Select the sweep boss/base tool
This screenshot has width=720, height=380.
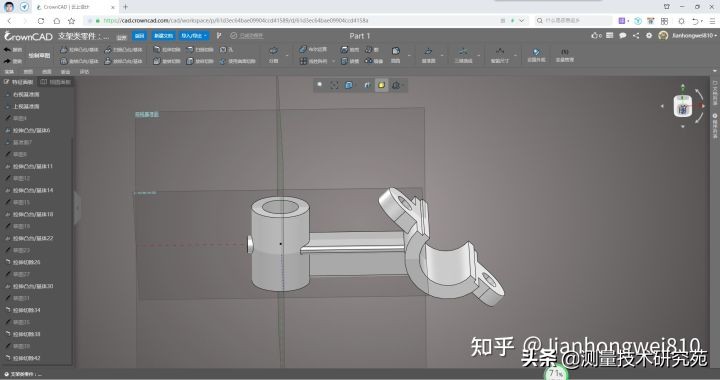click(124, 50)
